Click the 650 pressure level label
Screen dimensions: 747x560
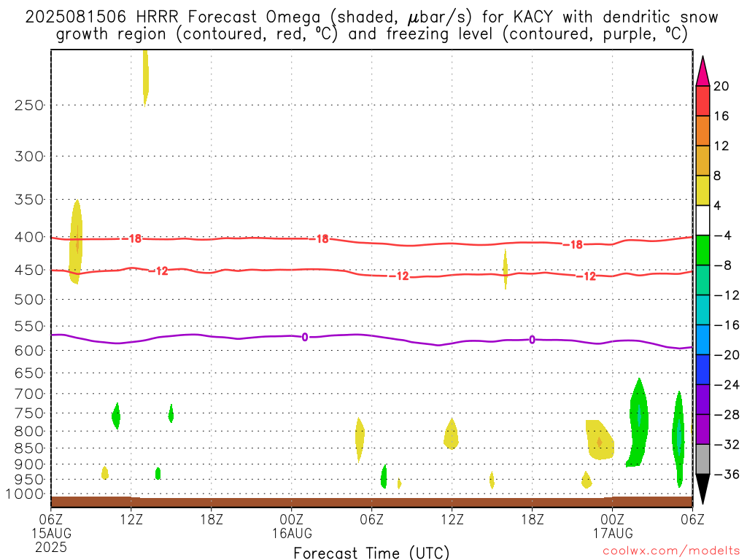pos(29,373)
